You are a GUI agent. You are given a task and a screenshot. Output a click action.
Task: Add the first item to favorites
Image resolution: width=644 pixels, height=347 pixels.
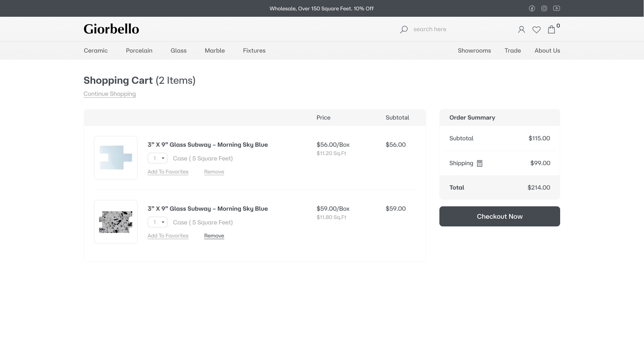tap(168, 172)
